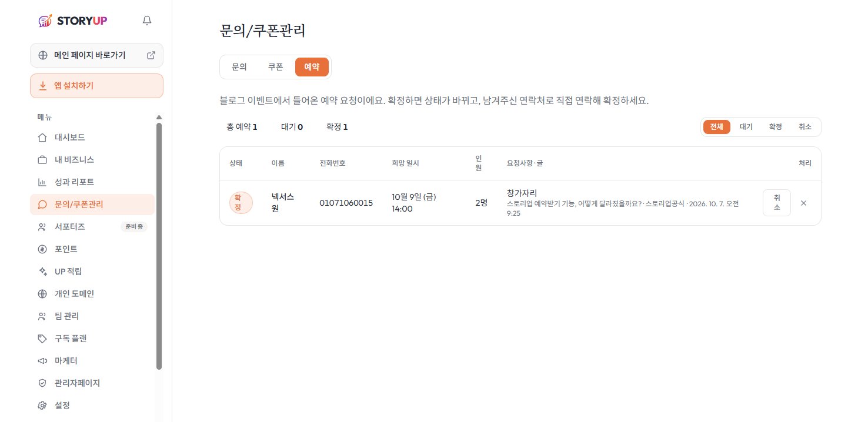
Task: Click 팀 관리 users icon
Action: (42, 316)
